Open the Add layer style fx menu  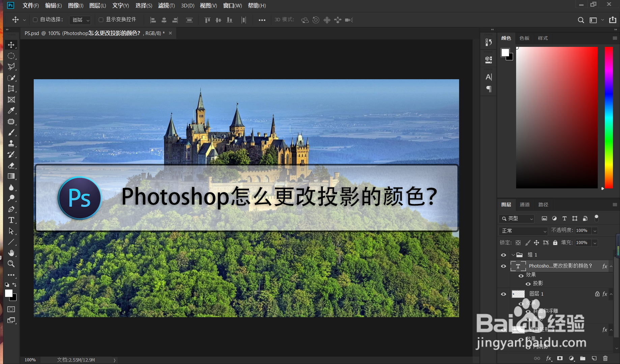tap(548, 358)
